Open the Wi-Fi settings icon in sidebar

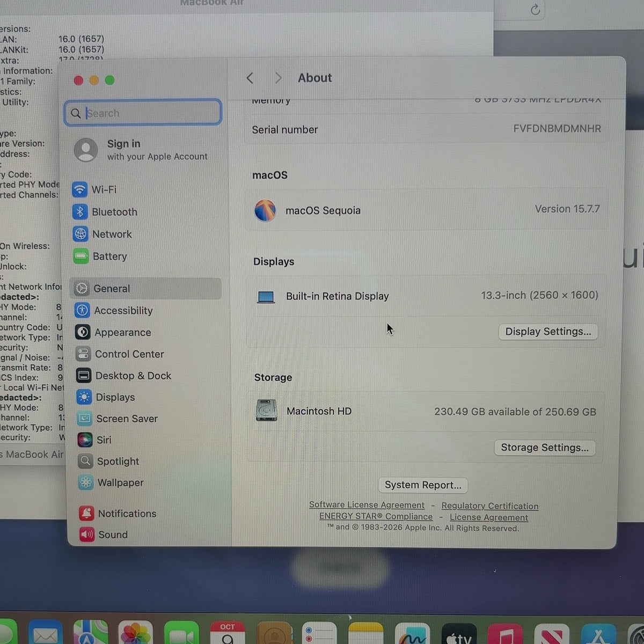tap(80, 189)
